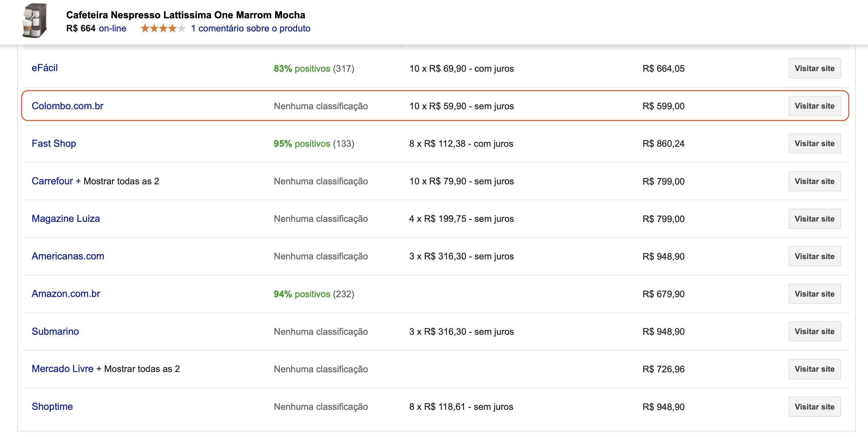Select the price 'R$ 599,00'
The width and height of the screenshot is (868, 437).
coord(663,106)
